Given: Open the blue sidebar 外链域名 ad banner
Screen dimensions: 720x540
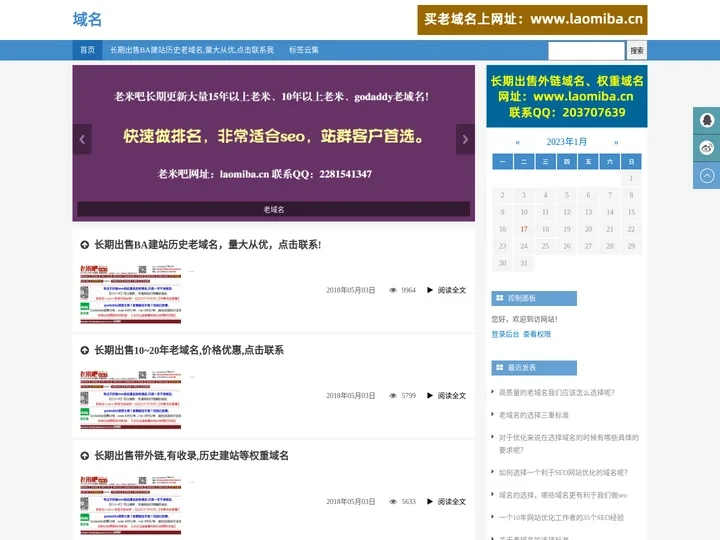Looking at the screenshot, I should pyautogui.click(x=567, y=96).
